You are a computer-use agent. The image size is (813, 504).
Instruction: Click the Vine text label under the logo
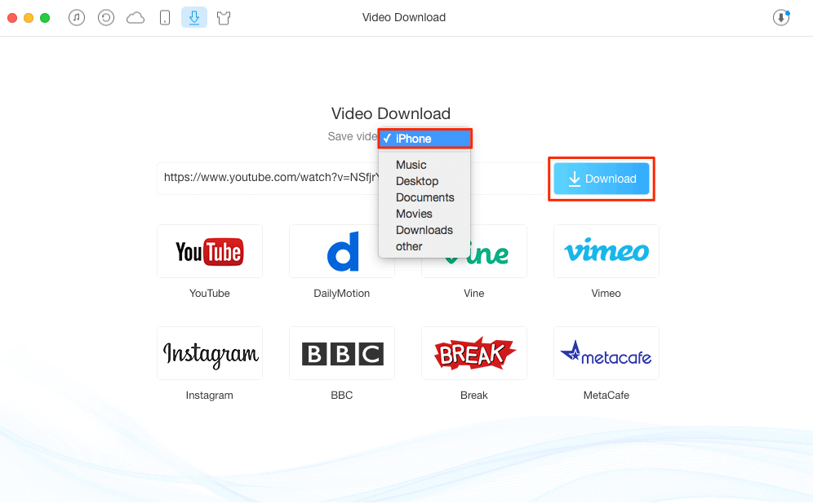click(x=474, y=293)
